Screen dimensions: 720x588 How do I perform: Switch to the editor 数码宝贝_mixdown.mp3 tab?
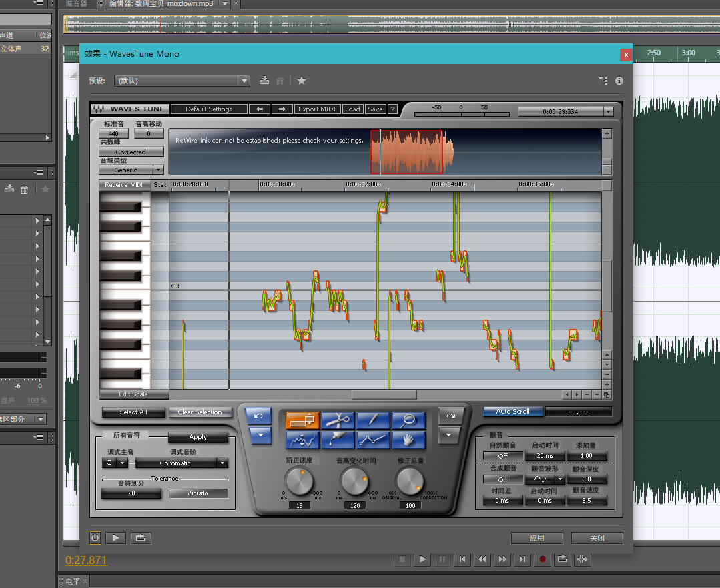click(x=161, y=4)
